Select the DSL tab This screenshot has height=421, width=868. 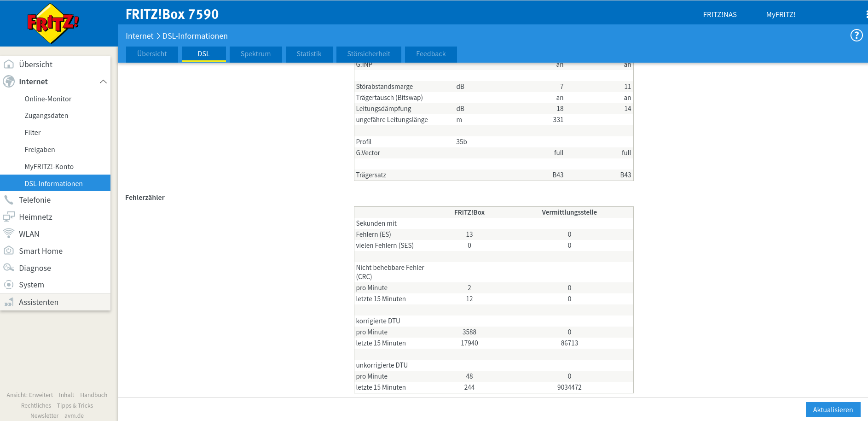click(203, 54)
